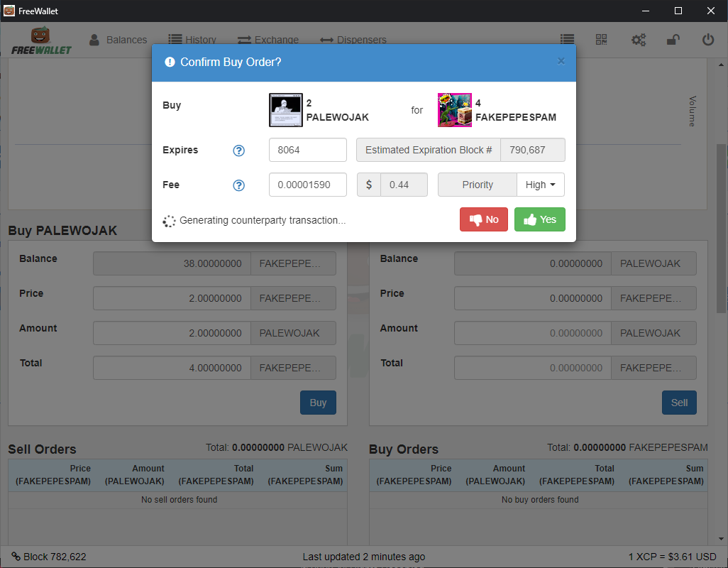Click the Sell button

click(x=679, y=403)
